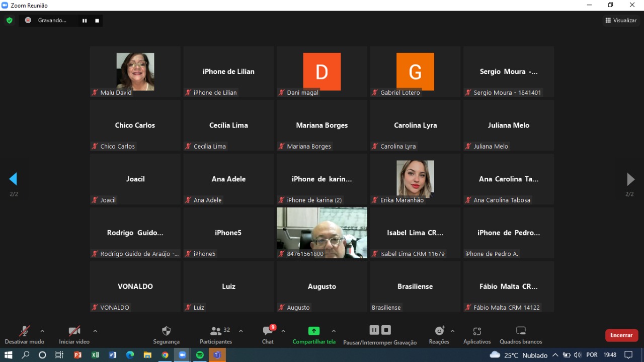Click the red Encerrar button
The height and width of the screenshot is (362, 644).
point(621,335)
